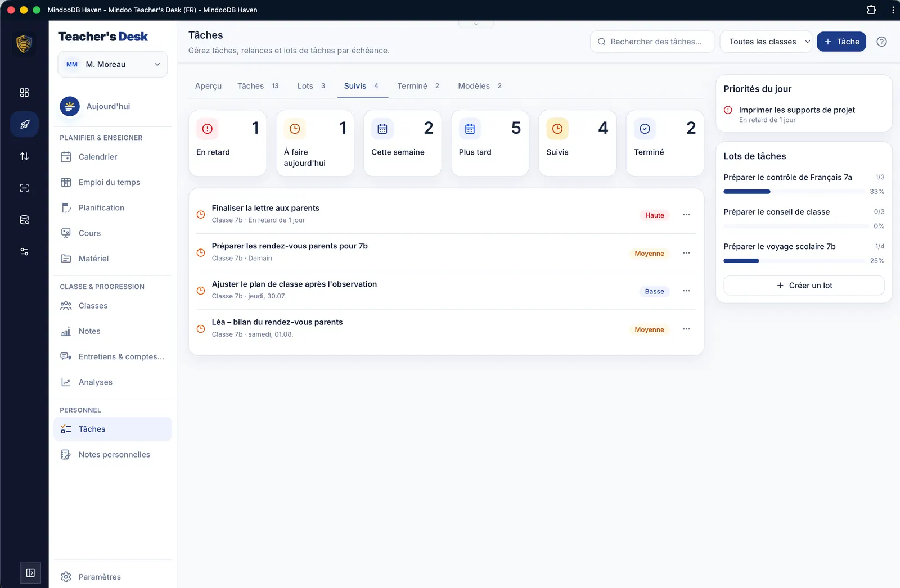Click the 'Préparer le contrôle de Français 7a' progress bar

point(794,192)
